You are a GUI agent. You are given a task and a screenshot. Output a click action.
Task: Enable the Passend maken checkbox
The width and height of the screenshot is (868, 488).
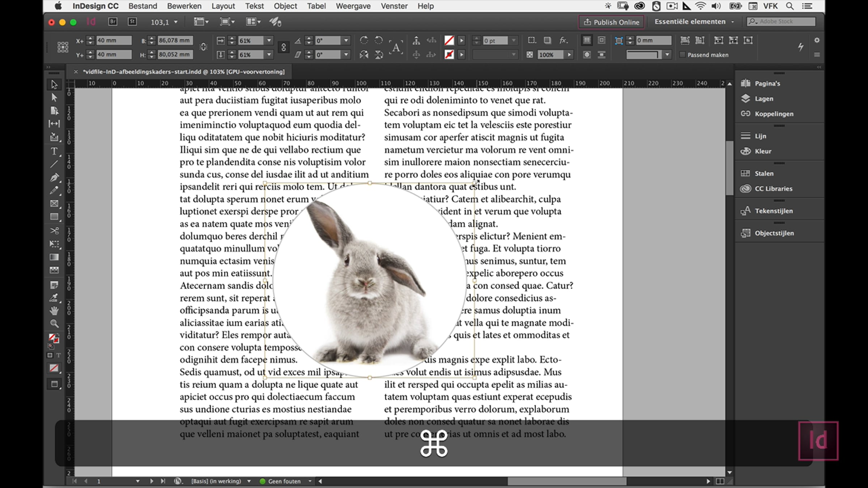click(x=682, y=55)
